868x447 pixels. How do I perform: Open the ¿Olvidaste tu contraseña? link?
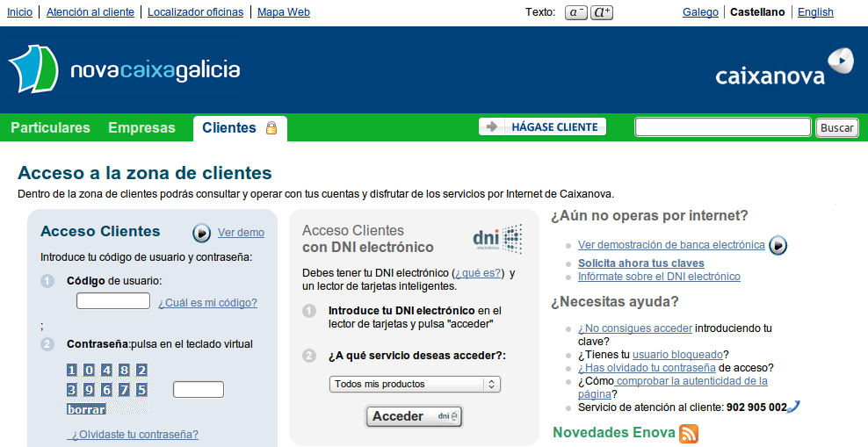pos(134,434)
